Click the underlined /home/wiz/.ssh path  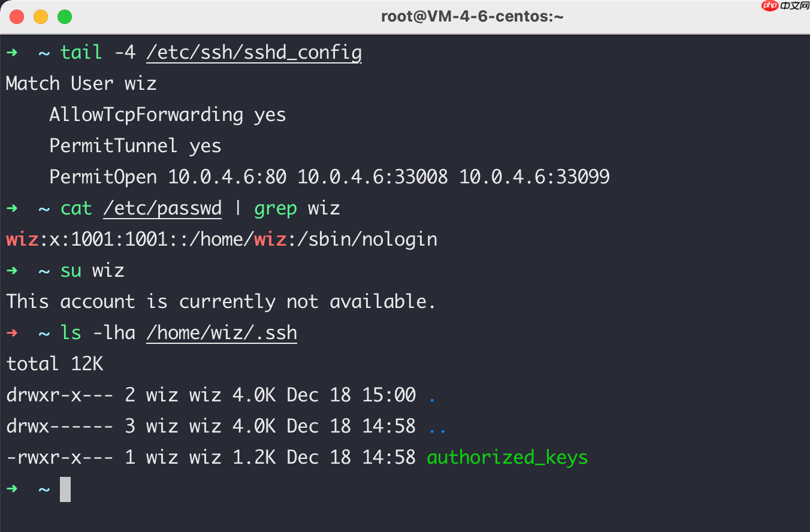(x=222, y=332)
